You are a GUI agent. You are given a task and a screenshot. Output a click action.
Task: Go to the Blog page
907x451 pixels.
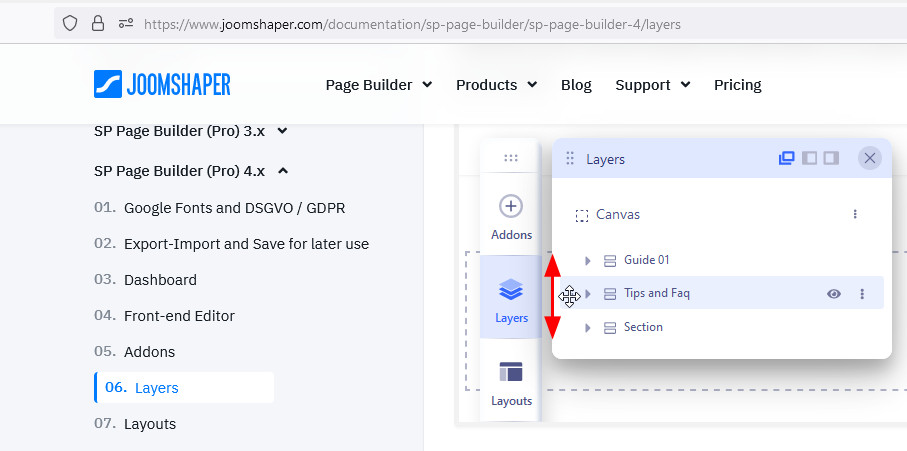pyautogui.click(x=576, y=85)
